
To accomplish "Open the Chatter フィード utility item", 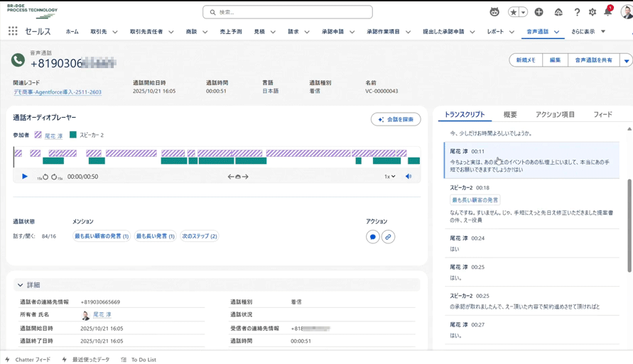I will 28,360.
